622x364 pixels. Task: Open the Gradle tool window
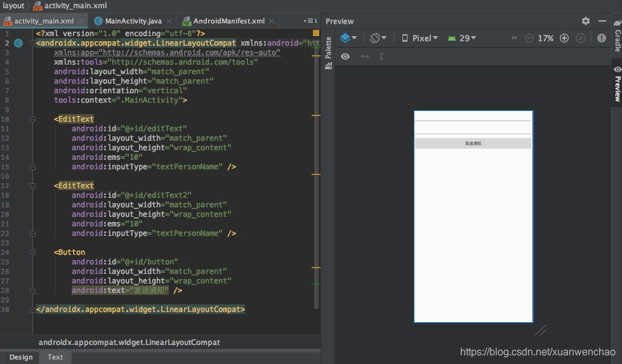617,36
